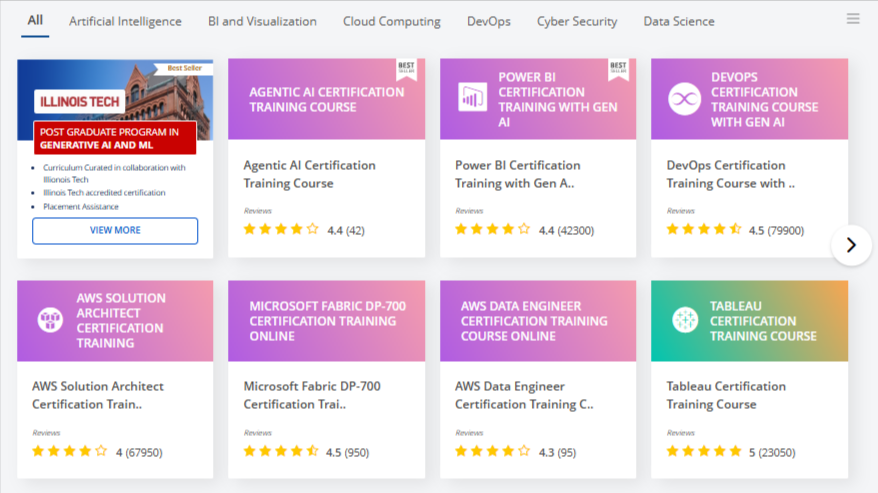Select the All tab
The height and width of the screenshot is (493, 878).
35,21
